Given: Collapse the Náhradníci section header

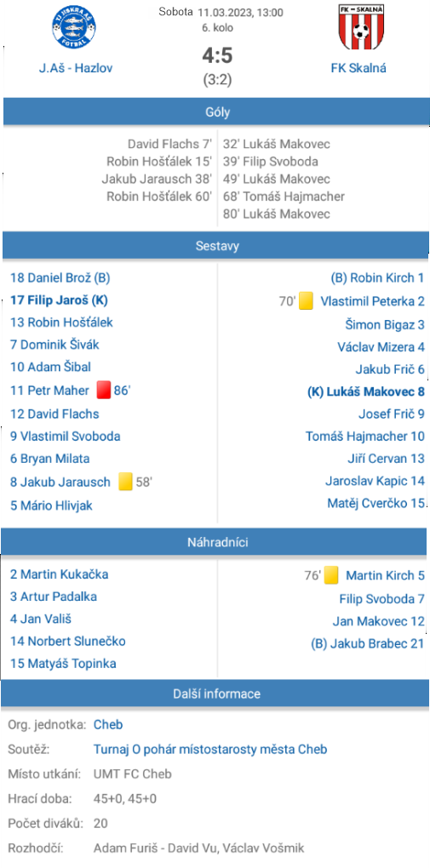Looking at the screenshot, I should (216, 543).
